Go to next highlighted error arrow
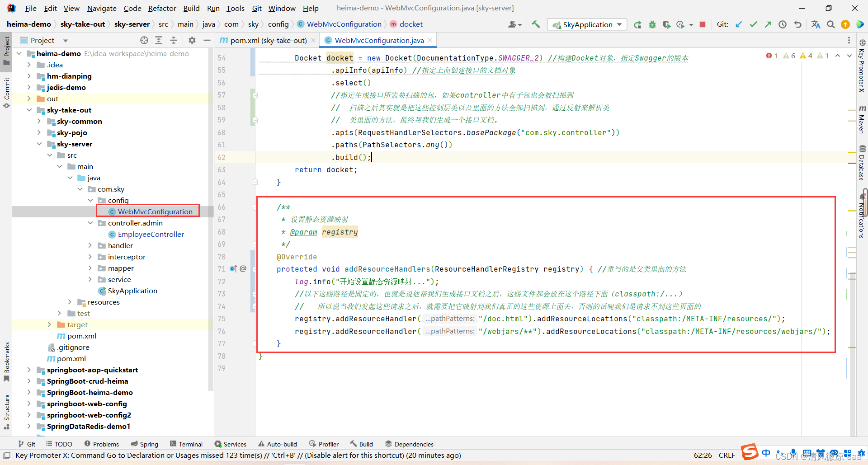 (849, 56)
